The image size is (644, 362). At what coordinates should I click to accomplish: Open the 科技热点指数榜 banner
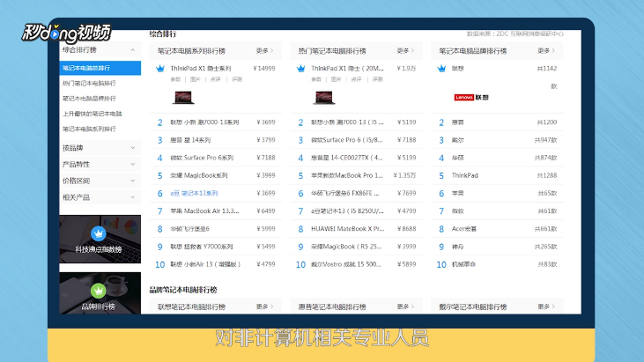(x=100, y=239)
